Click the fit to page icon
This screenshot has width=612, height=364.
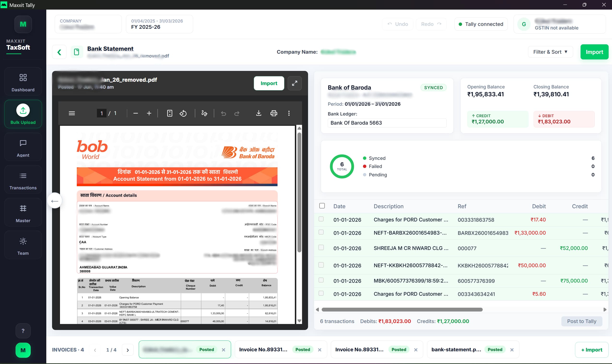pos(170,113)
